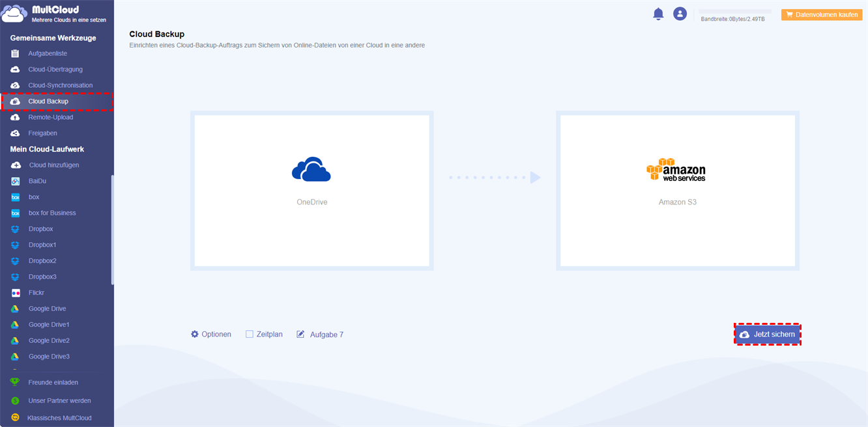Viewport: 868px width, 427px height.
Task: Open Unser Partner werden link
Action: coord(60,400)
